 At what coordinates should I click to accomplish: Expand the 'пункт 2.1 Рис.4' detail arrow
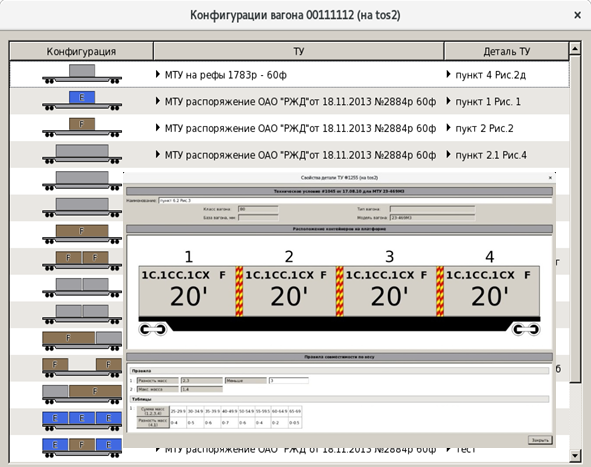pos(449,155)
